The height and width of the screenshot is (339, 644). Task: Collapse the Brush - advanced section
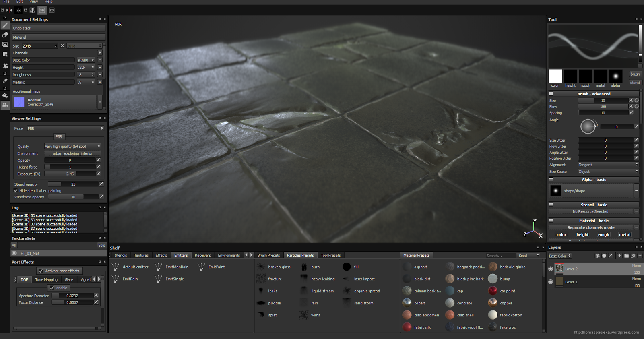tap(551, 94)
